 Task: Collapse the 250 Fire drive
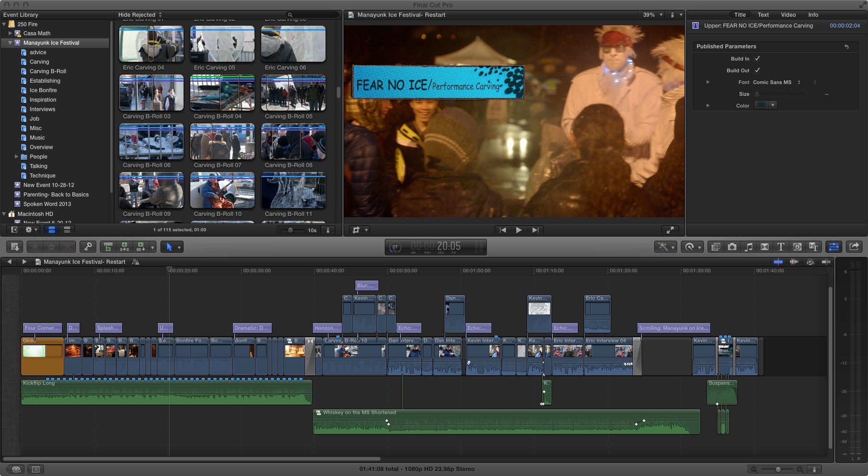4,24
